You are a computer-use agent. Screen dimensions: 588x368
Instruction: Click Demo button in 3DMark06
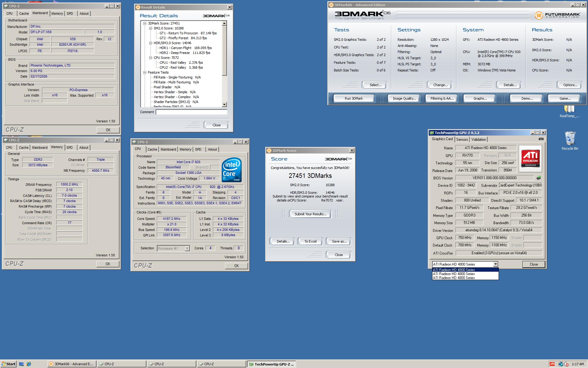click(x=527, y=98)
